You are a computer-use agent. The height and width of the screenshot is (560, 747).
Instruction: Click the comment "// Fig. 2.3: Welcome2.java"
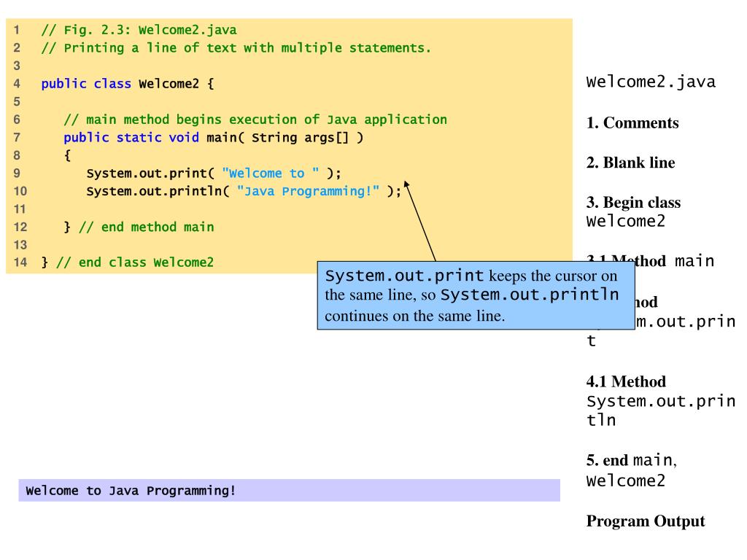[139, 30]
